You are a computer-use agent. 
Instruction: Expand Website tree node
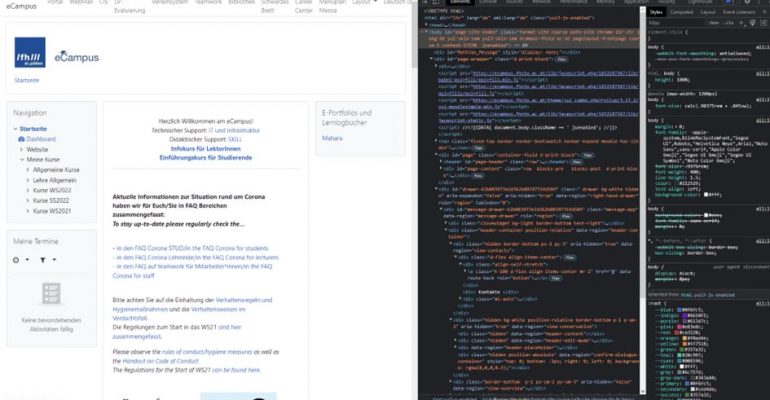(x=22, y=150)
